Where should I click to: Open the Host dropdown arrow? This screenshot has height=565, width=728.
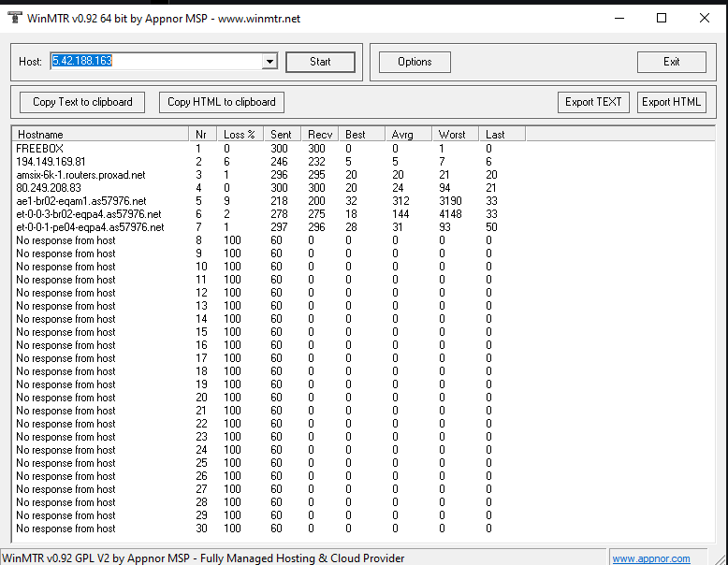269,62
